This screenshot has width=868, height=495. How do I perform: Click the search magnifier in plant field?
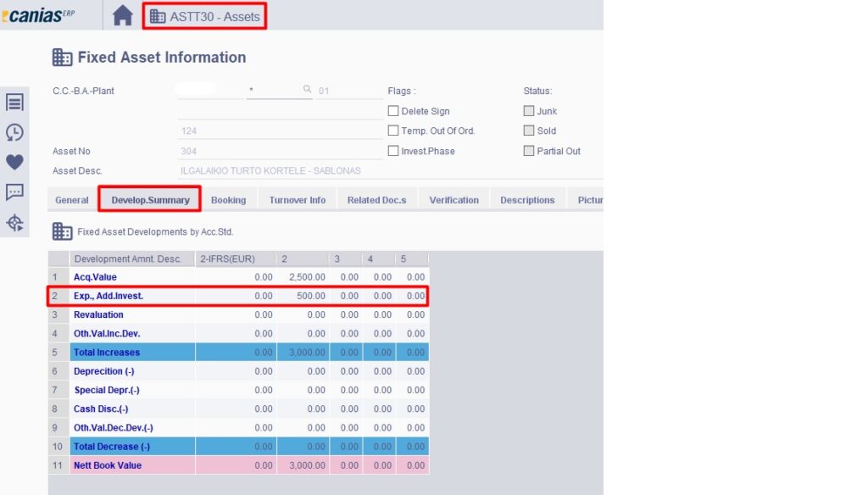[x=307, y=90]
